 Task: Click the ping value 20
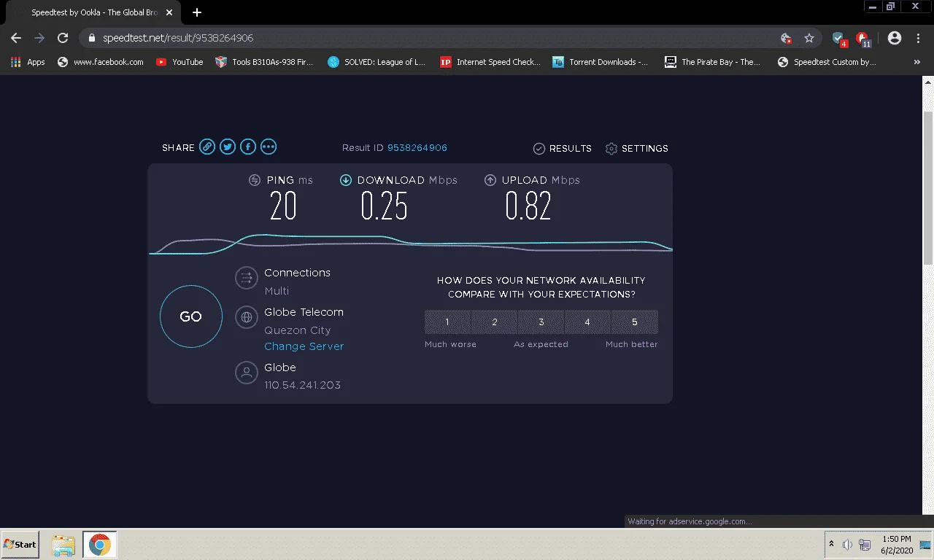[x=283, y=206]
